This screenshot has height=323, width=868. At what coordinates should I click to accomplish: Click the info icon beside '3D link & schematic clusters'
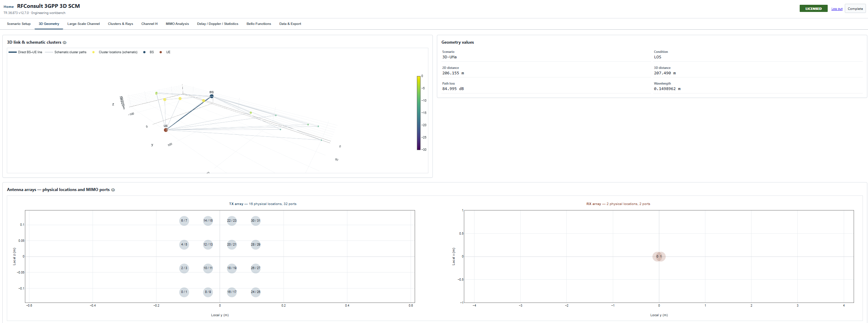coord(65,43)
